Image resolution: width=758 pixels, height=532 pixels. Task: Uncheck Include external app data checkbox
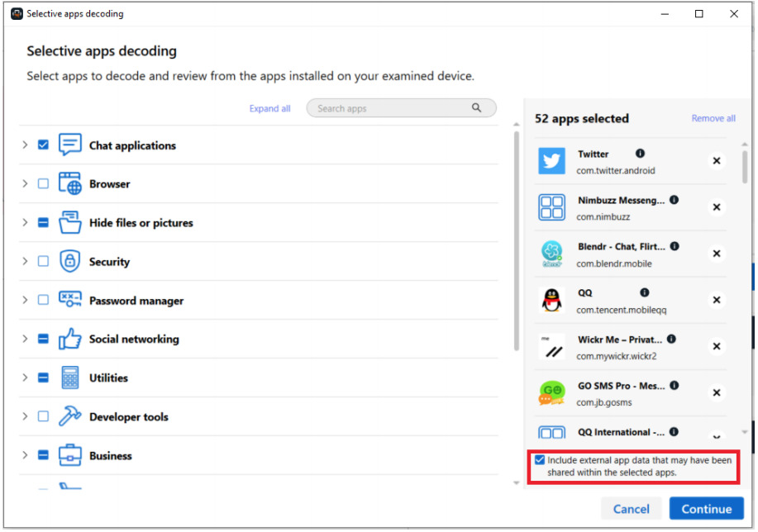click(x=541, y=460)
